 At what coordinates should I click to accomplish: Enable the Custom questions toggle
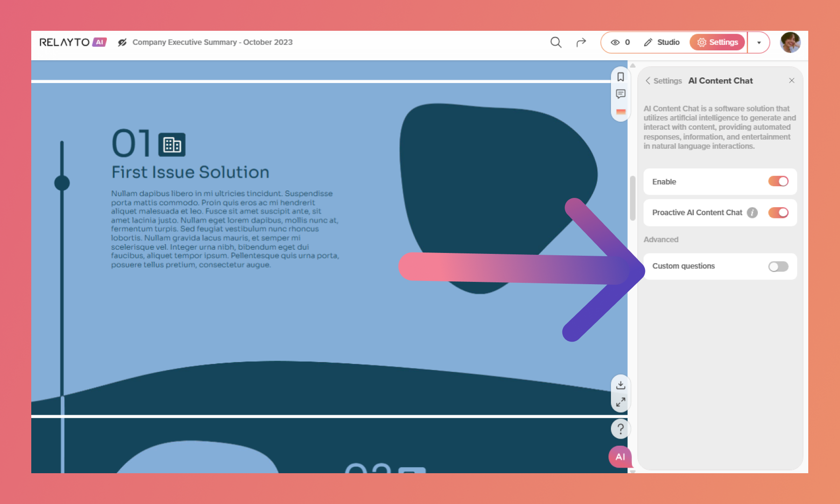click(x=778, y=266)
